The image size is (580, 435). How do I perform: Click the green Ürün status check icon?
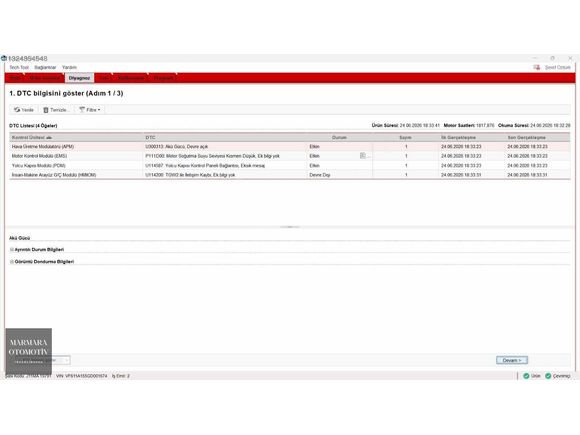526,376
